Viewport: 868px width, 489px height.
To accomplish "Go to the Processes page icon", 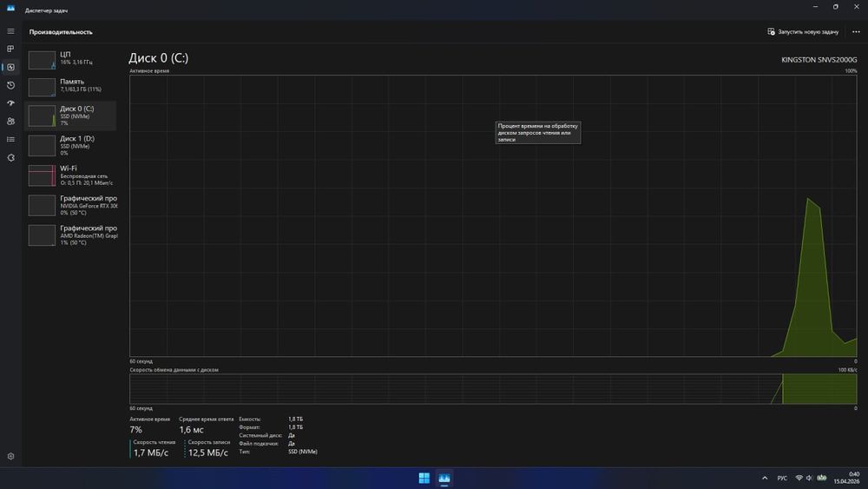I will 10,49.
